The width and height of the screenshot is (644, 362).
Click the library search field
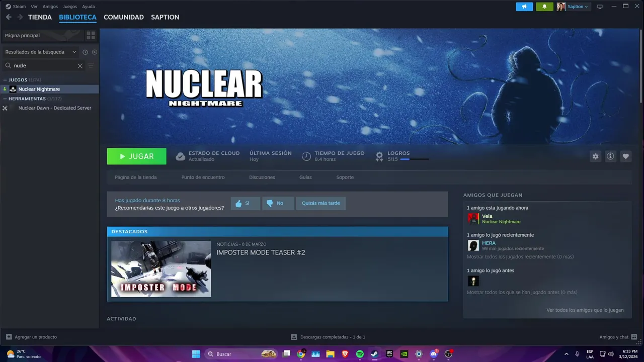coord(43,65)
